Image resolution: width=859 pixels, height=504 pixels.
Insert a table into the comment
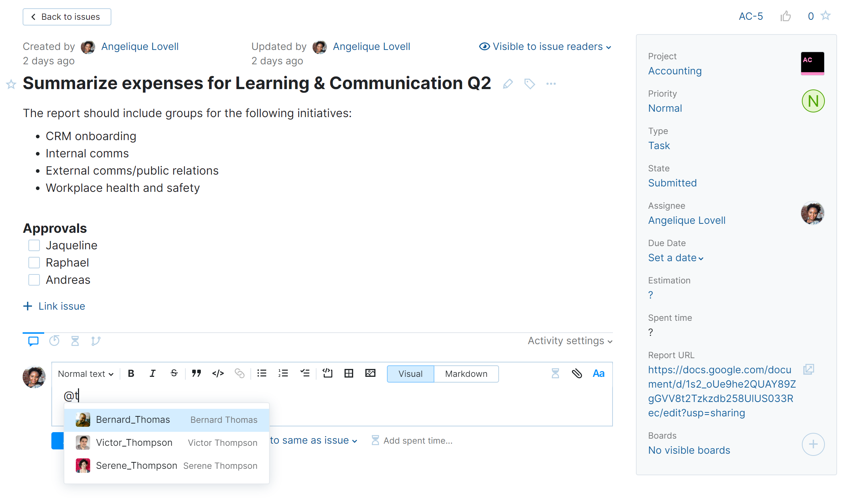pyautogui.click(x=348, y=374)
